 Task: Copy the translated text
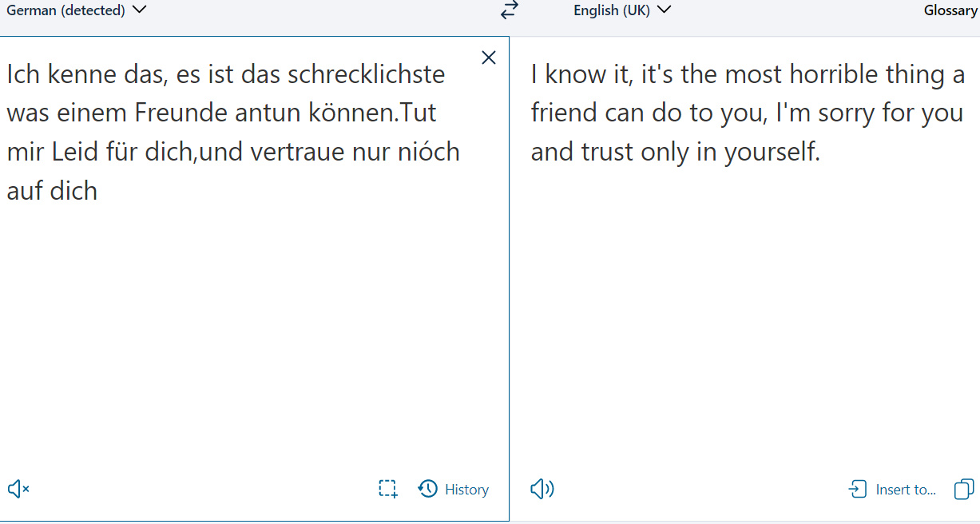pyautogui.click(x=964, y=489)
